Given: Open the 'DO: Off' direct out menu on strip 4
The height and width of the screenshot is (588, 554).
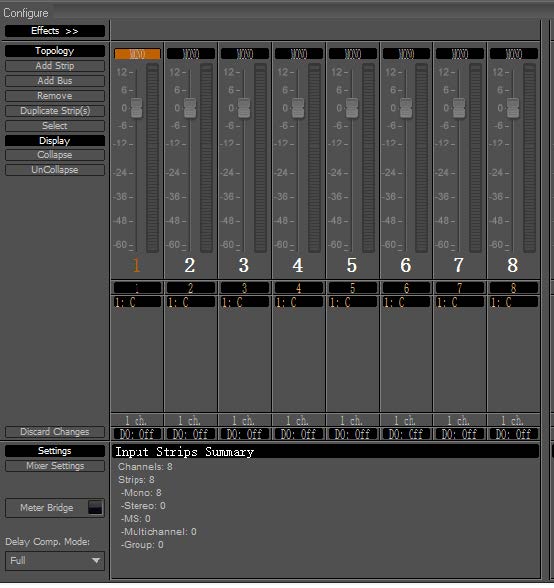Looking at the screenshot, I should [x=299, y=434].
